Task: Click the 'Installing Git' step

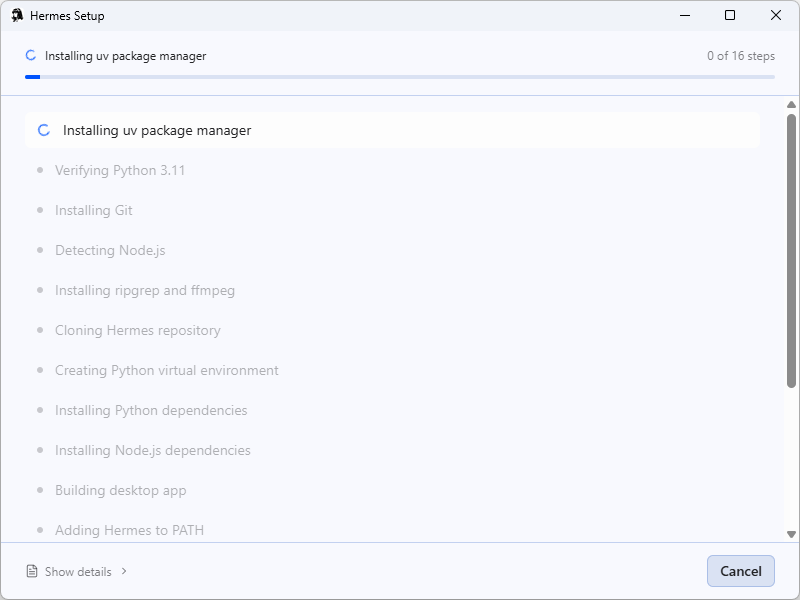Action: point(94,210)
